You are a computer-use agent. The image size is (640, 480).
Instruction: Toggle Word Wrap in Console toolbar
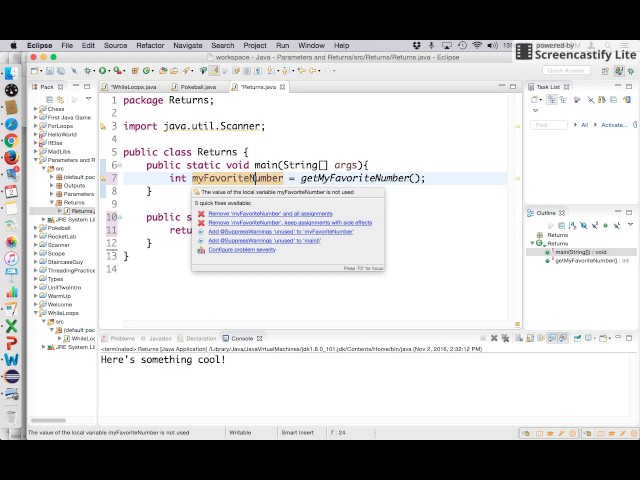[x=541, y=338]
